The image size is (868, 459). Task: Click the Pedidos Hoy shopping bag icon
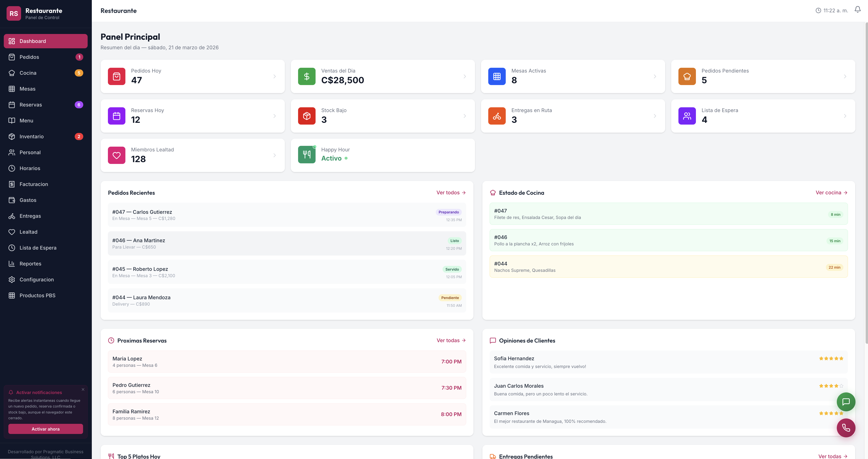coord(117,76)
